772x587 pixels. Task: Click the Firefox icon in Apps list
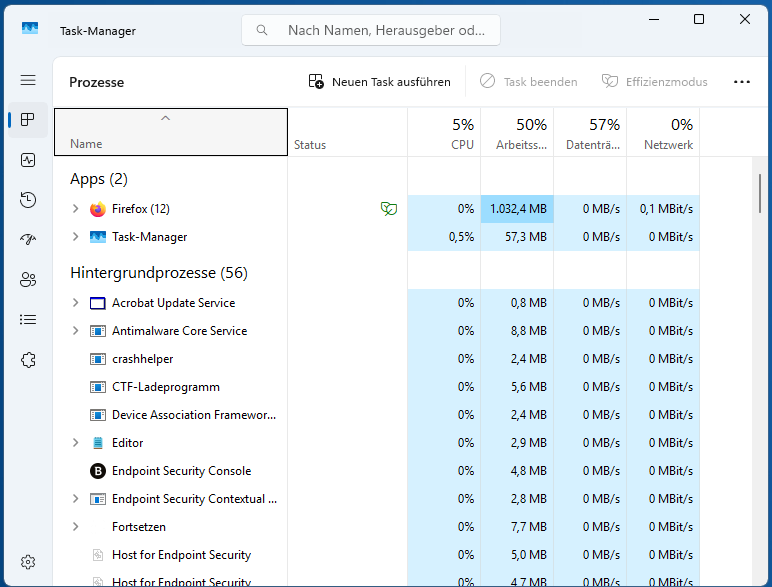pyautogui.click(x=98, y=209)
